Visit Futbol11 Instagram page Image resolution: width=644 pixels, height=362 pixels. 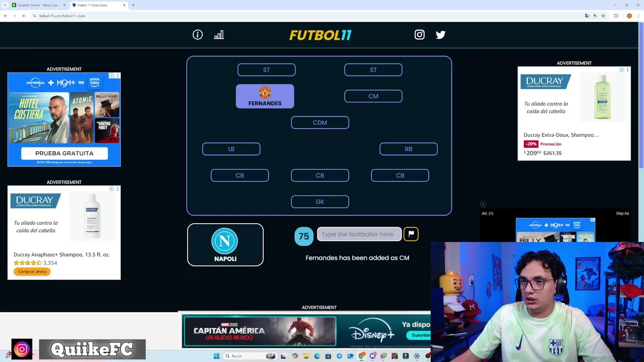pyautogui.click(x=420, y=35)
